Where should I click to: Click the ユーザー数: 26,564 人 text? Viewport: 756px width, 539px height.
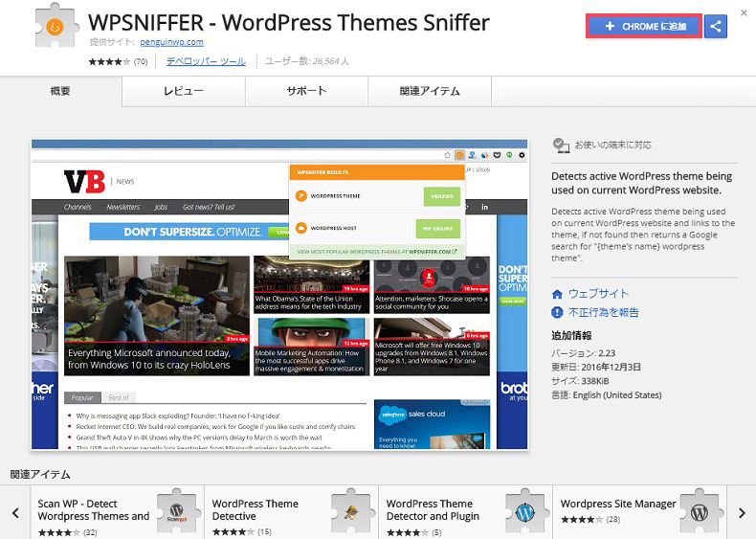tap(307, 61)
